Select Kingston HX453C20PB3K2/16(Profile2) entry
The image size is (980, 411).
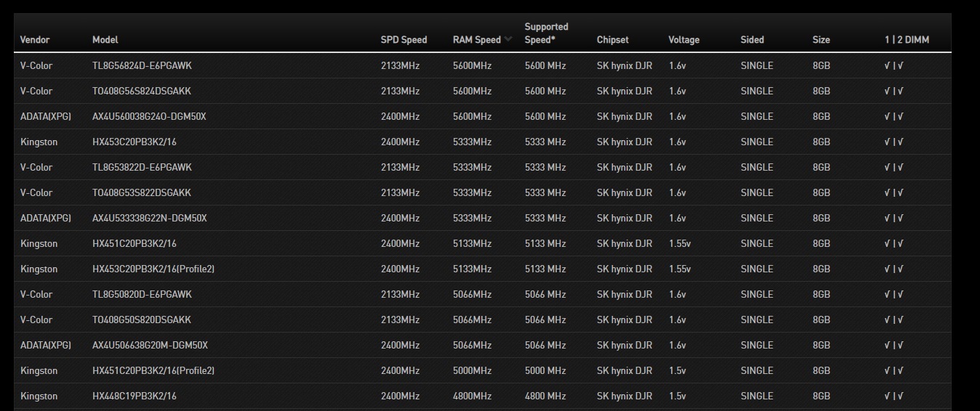[153, 269]
